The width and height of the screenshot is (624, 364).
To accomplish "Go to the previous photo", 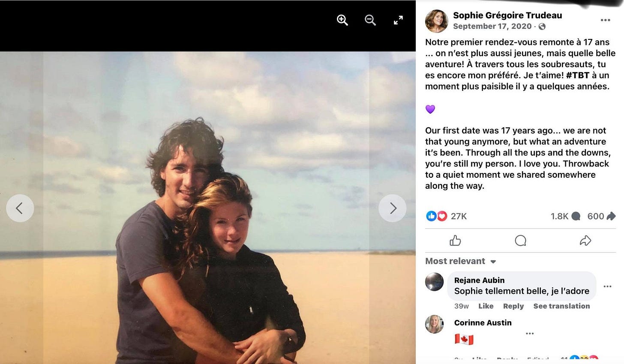I will pyautogui.click(x=20, y=208).
